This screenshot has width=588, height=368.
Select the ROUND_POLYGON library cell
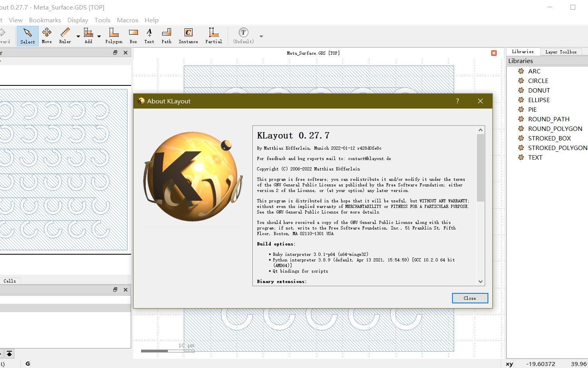pyautogui.click(x=555, y=129)
